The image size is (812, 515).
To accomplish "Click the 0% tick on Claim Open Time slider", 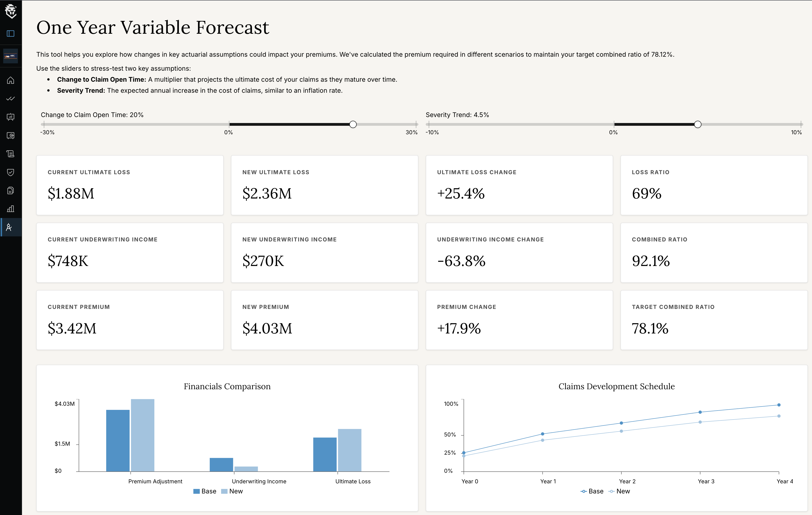I will coord(229,125).
